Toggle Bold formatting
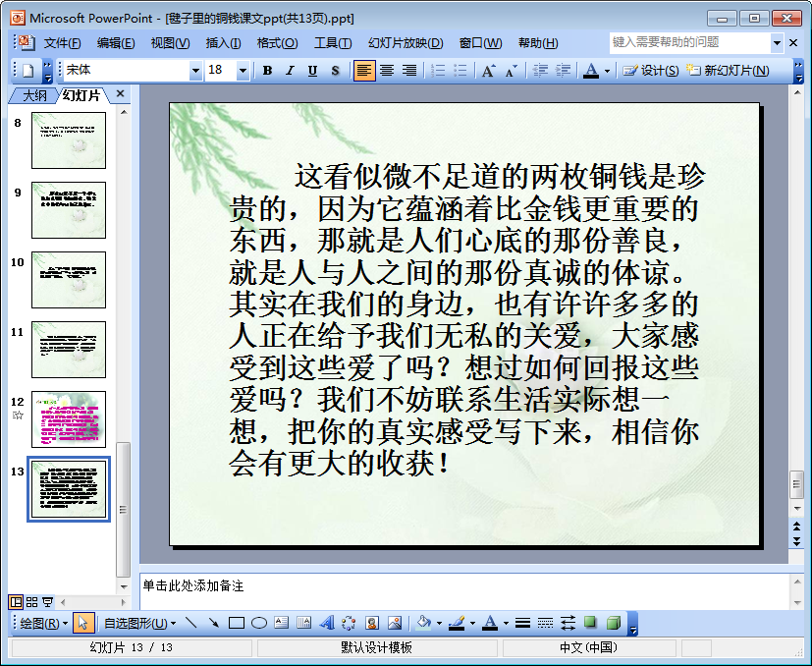 [267, 71]
